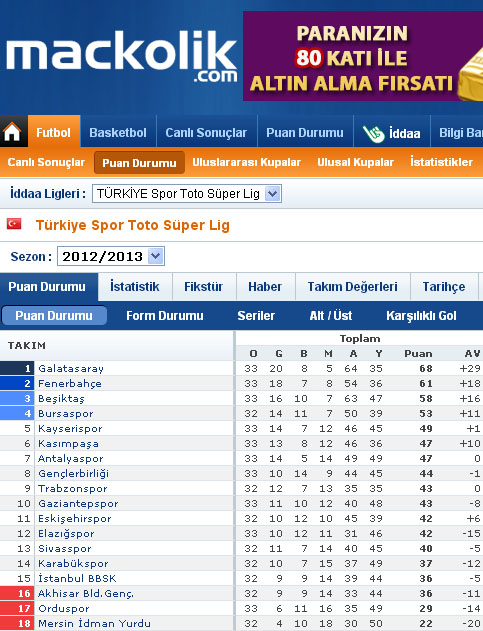483x631 pixels.
Task: Go to Ulusal Kupalar section
Action: [355, 162]
